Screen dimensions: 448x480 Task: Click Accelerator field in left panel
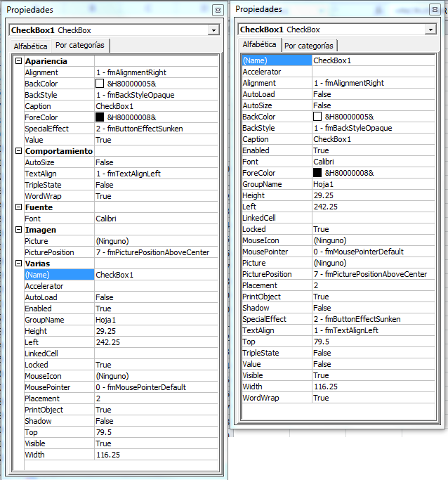(157, 286)
